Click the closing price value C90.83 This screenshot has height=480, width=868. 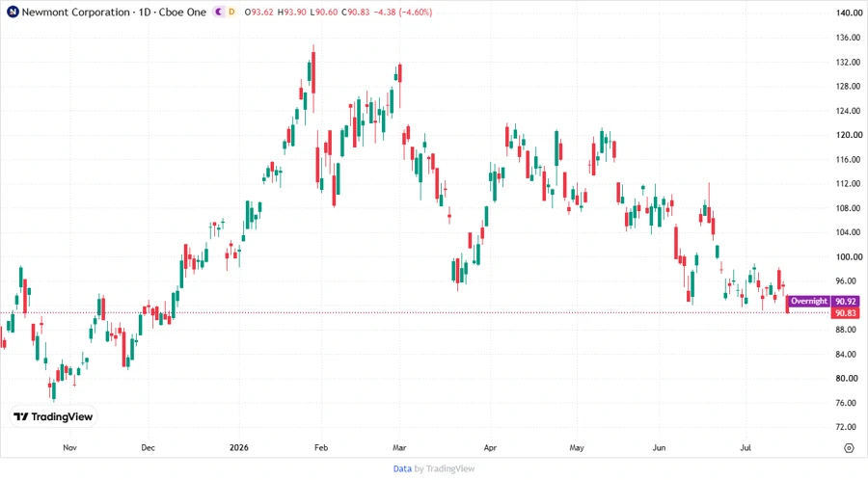(x=355, y=12)
